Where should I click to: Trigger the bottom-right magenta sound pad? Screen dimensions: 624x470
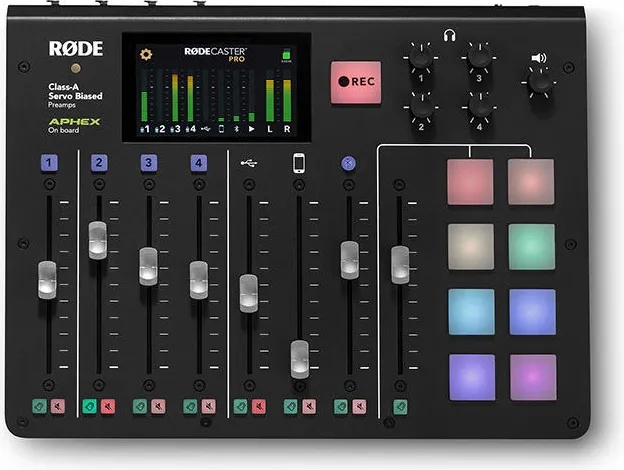point(533,377)
